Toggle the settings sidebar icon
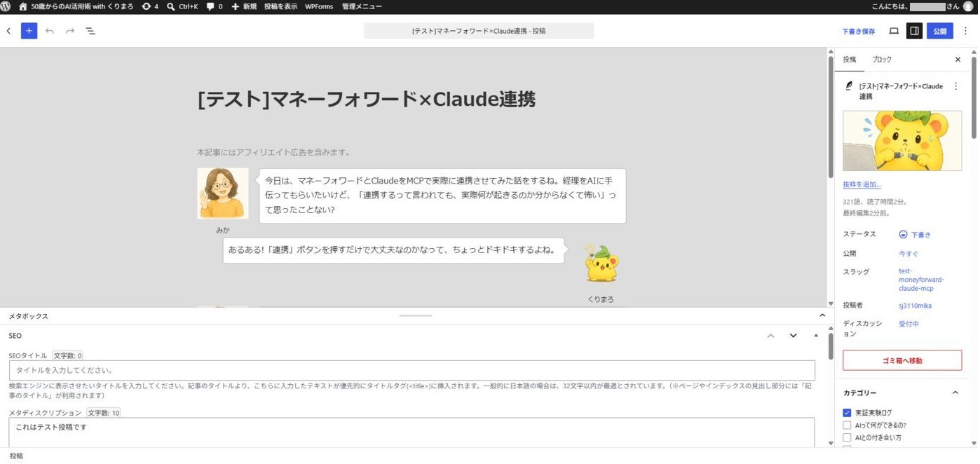This screenshot has width=980, height=464. 914,31
